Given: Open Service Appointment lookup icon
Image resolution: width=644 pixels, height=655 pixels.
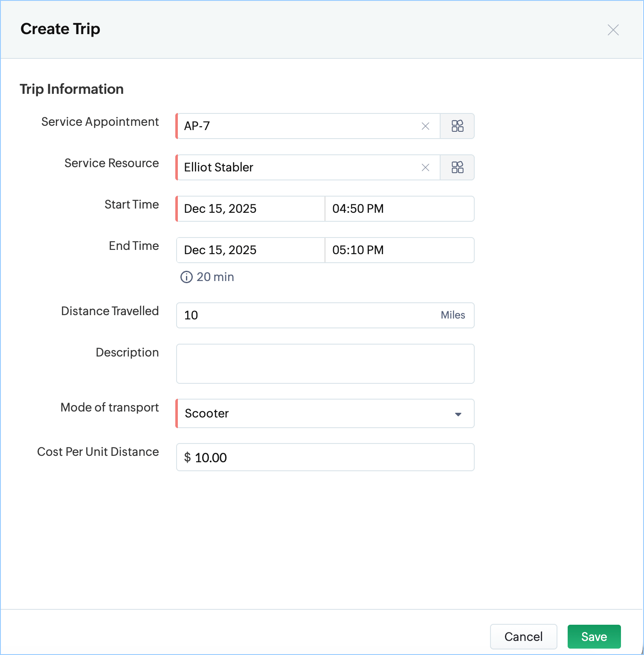Looking at the screenshot, I should [457, 126].
